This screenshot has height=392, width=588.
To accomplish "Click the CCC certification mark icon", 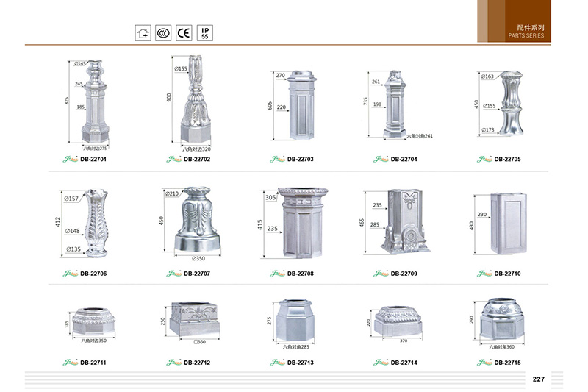I will click(x=164, y=33).
